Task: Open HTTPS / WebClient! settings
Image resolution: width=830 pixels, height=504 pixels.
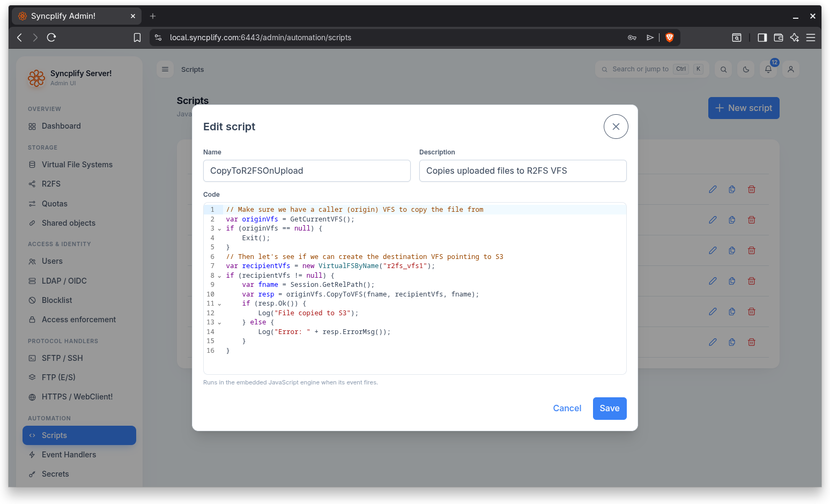Action: point(79,397)
